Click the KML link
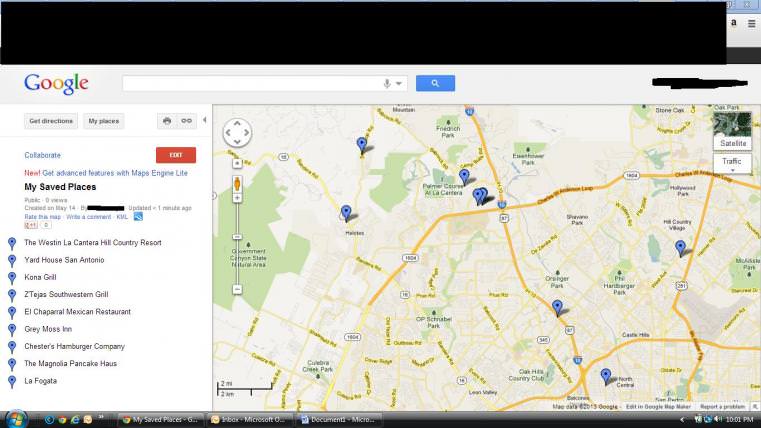Viewport: 761px width, 428px height. coord(122,217)
